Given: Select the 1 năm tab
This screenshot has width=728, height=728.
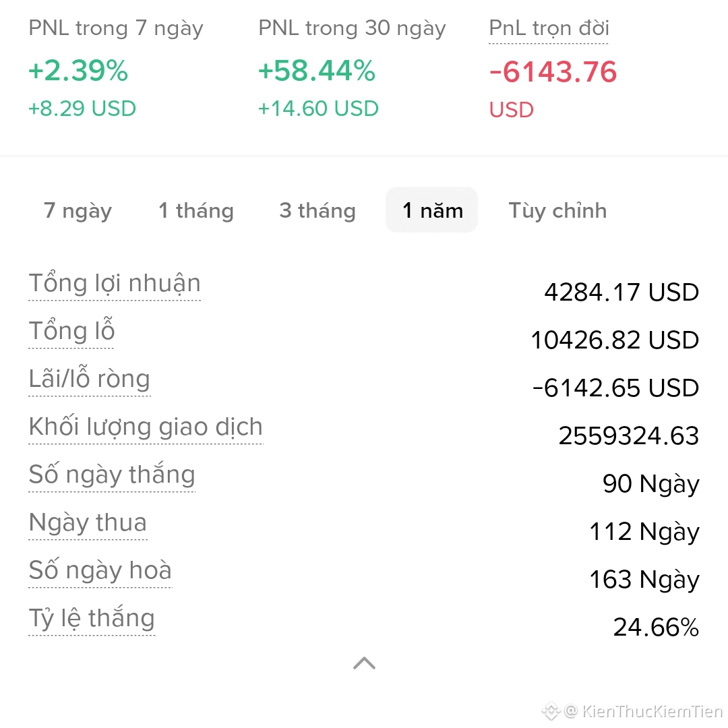Looking at the screenshot, I should coord(432,210).
